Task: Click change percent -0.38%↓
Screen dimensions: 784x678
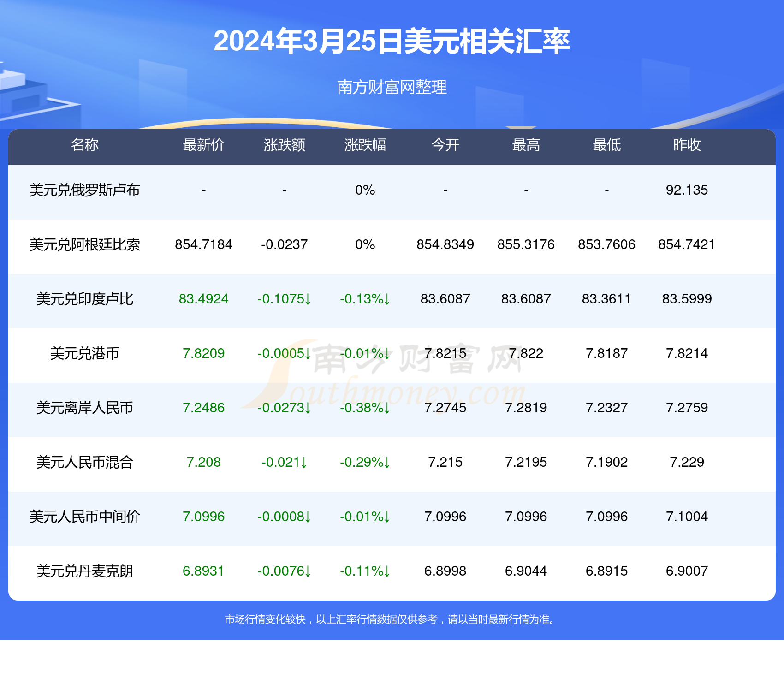Action: (365, 408)
